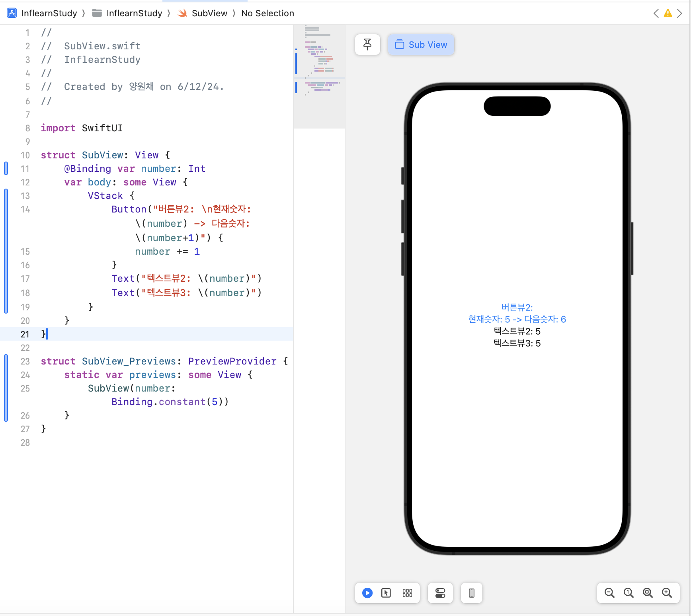Zoom in the preview canvas
Viewport: 691px width, 616px height.
pyautogui.click(x=667, y=593)
